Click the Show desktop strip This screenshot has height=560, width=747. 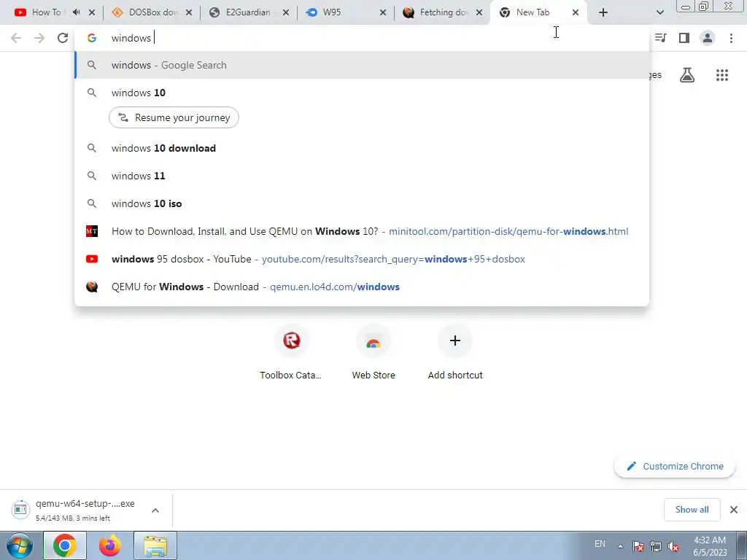pos(741,545)
